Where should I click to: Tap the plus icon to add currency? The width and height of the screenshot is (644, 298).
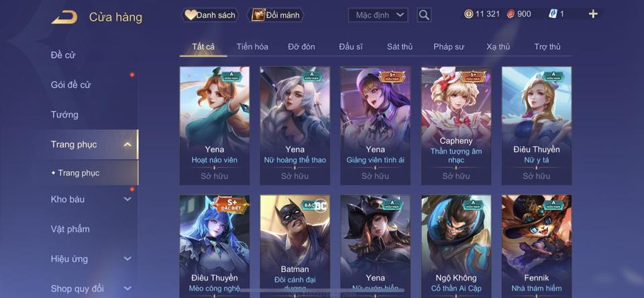(592, 14)
